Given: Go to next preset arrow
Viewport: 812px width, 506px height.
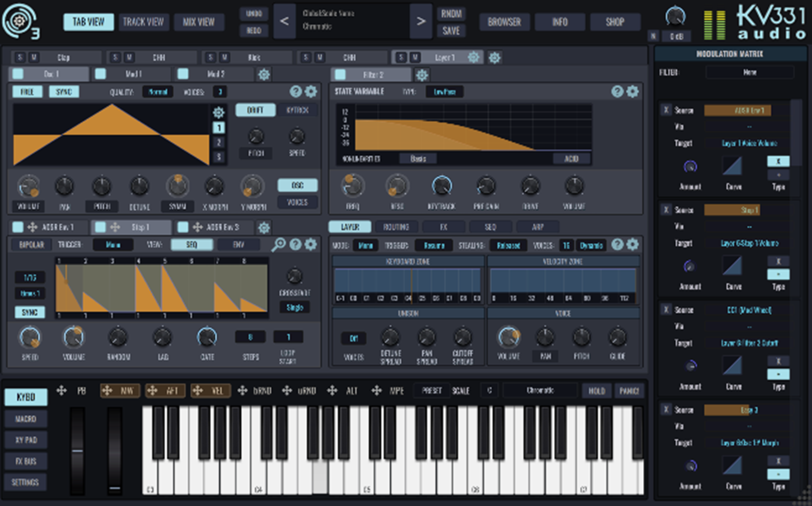Looking at the screenshot, I should (421, 22).
